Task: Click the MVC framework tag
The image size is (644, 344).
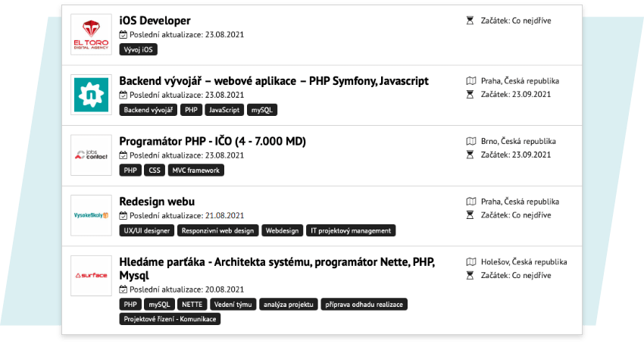Action: [196, 170]
